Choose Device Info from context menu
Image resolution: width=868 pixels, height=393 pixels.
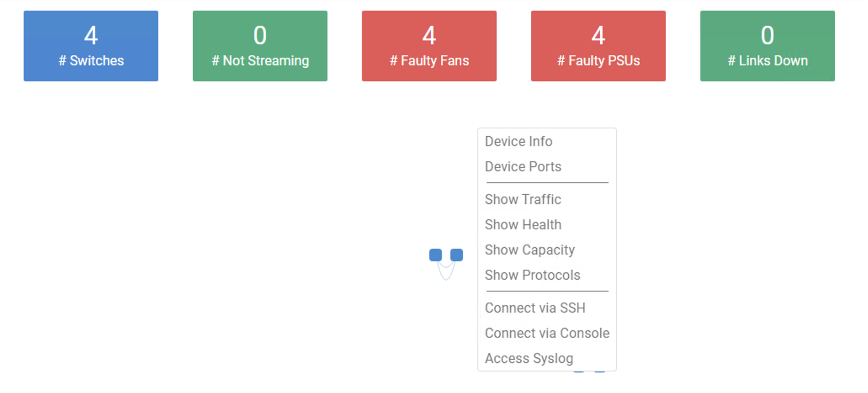coord(518,141)
